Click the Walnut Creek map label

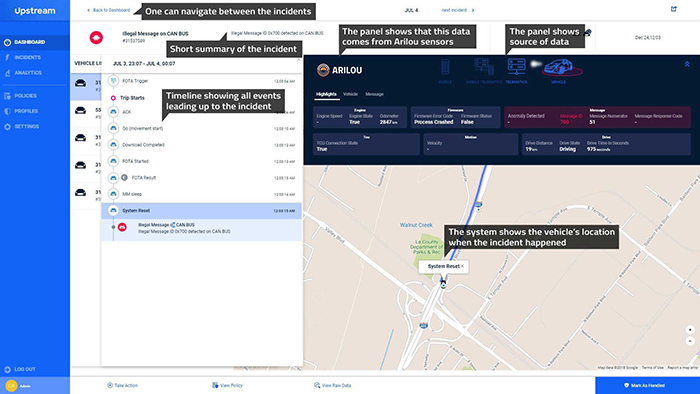416,225
